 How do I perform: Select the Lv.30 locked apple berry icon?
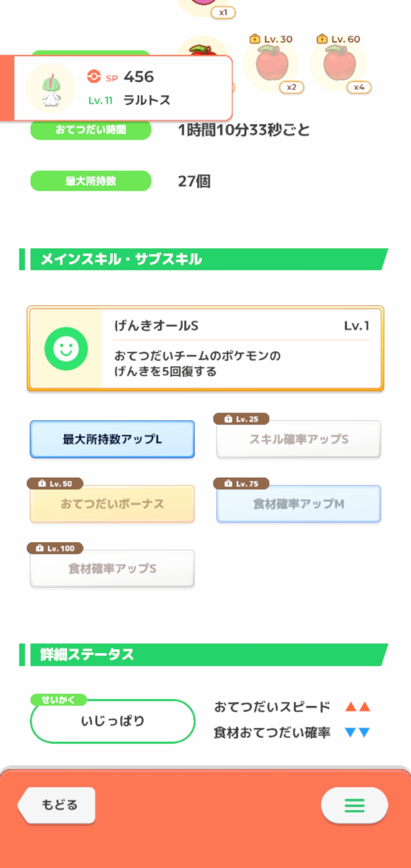pos(272,64)
